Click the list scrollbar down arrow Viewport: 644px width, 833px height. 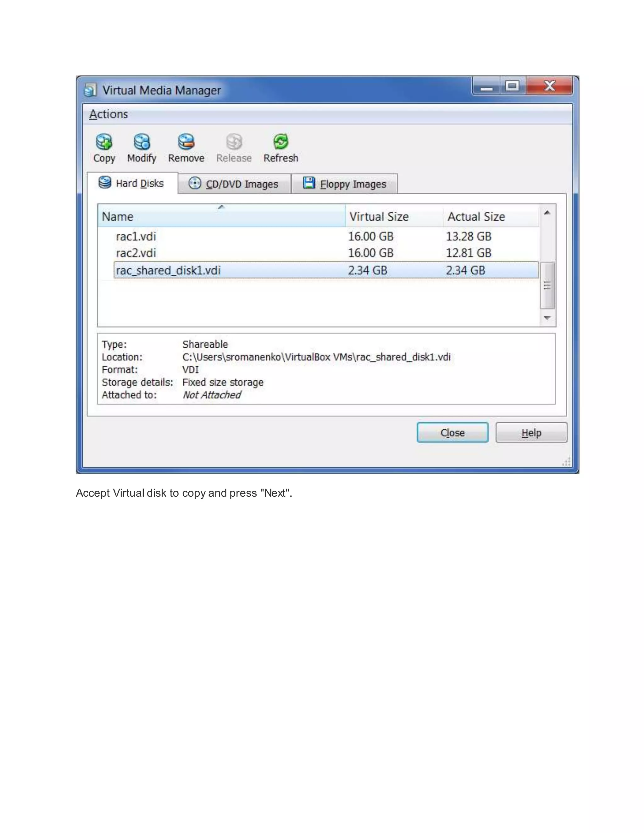tap(547, 318)
